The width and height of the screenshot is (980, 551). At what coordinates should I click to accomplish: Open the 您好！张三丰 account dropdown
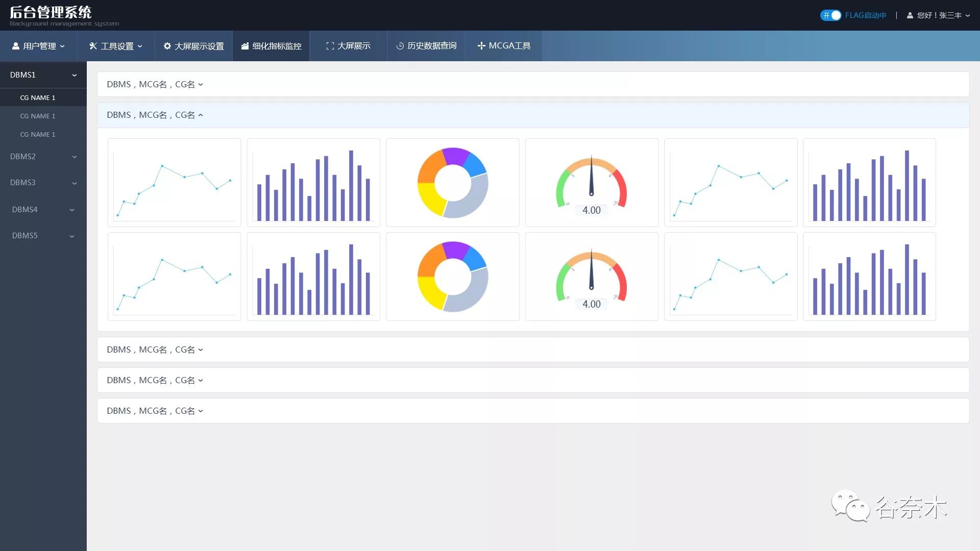tap(939, 15)
